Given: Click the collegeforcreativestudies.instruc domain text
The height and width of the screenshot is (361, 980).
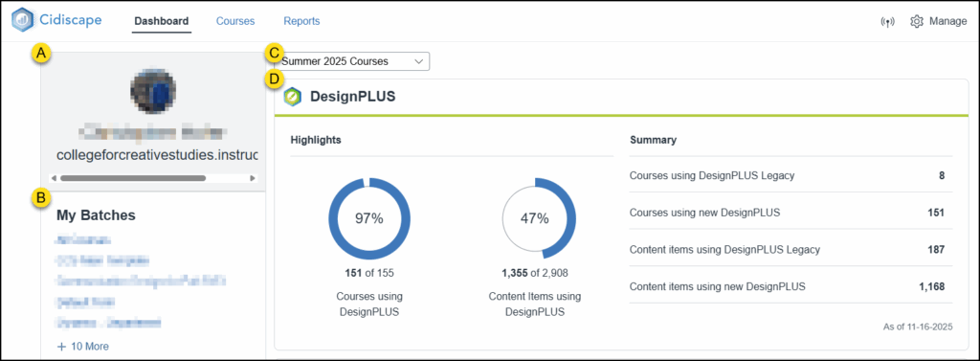Looking at the screenshot, I should click(157, 154).
